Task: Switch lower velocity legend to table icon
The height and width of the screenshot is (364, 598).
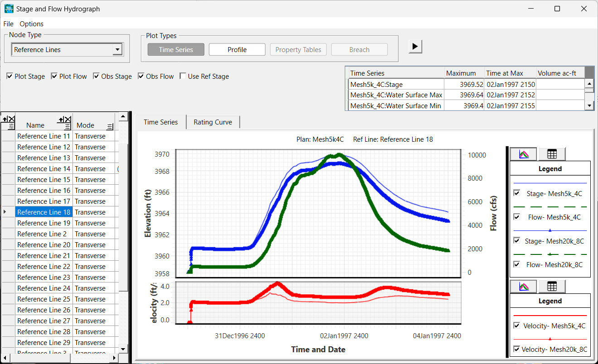Action: pos(551,286)
